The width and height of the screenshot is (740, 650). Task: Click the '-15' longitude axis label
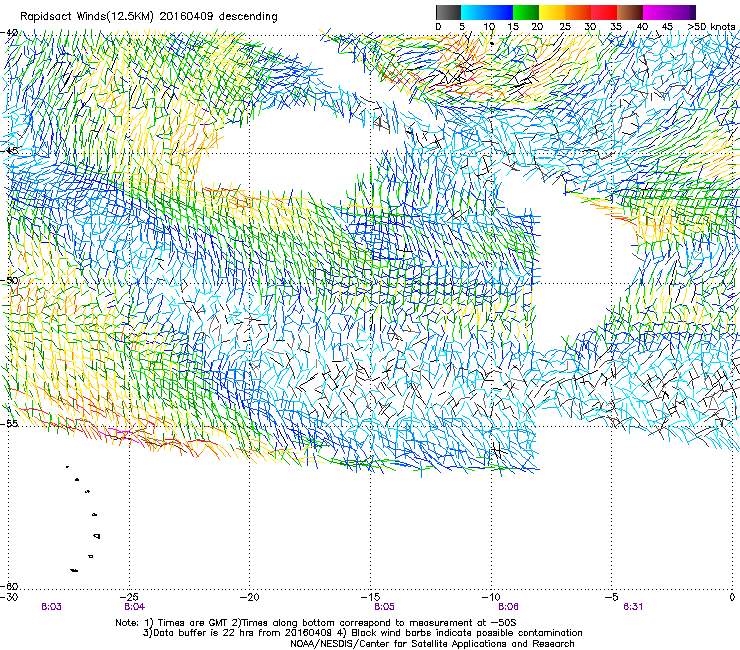pos(371,597)
